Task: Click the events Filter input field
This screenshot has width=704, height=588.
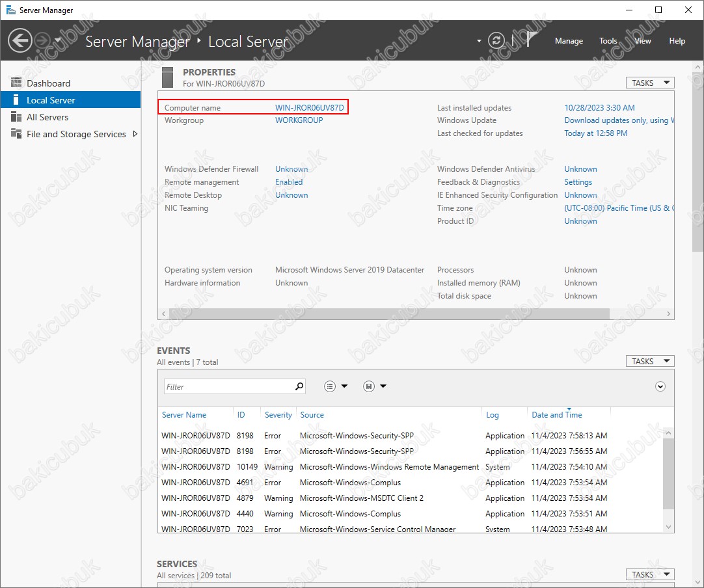Action: 229,386
